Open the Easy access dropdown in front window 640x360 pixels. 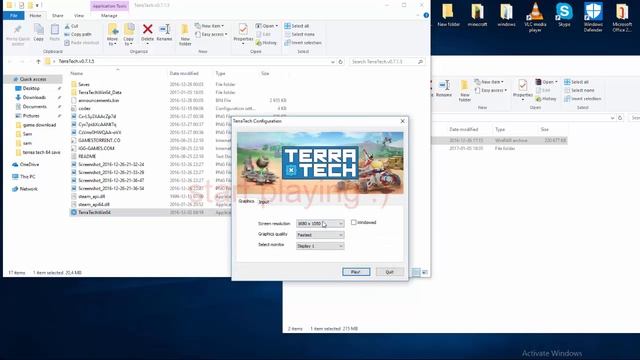point(211,34)
